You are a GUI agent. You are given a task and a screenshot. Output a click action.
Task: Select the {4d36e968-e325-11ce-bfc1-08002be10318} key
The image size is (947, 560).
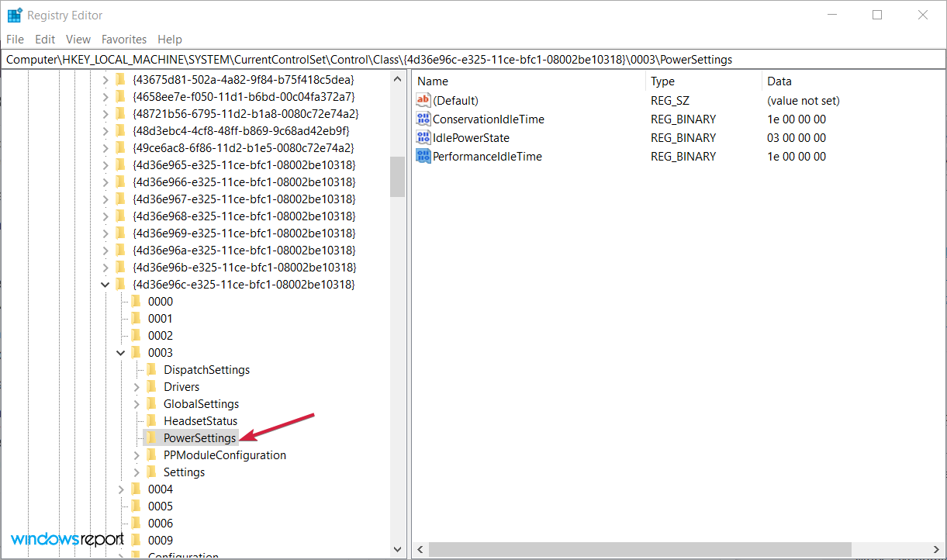click(244, 216)
